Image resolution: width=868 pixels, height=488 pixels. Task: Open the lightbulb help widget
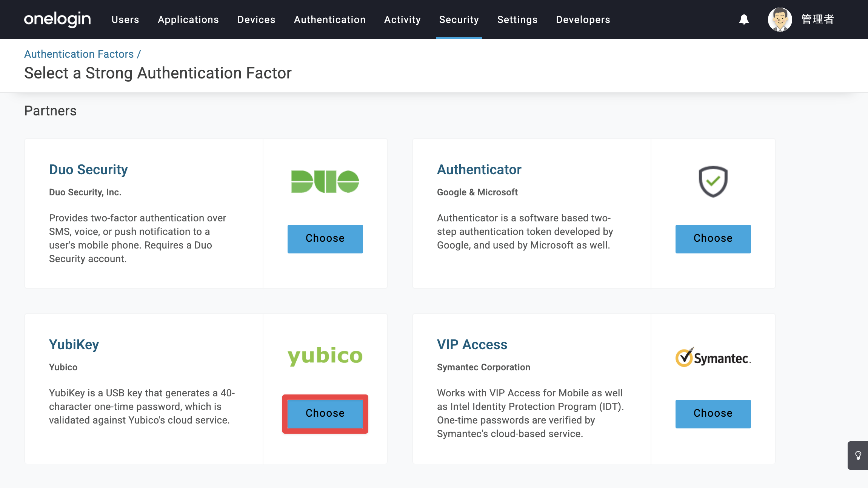858,456
